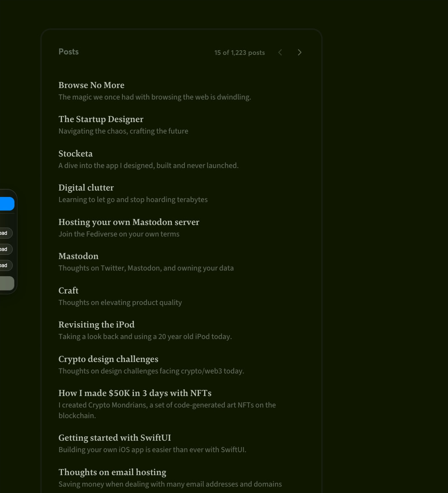Open the Browse No More post

tap(91, 85)
